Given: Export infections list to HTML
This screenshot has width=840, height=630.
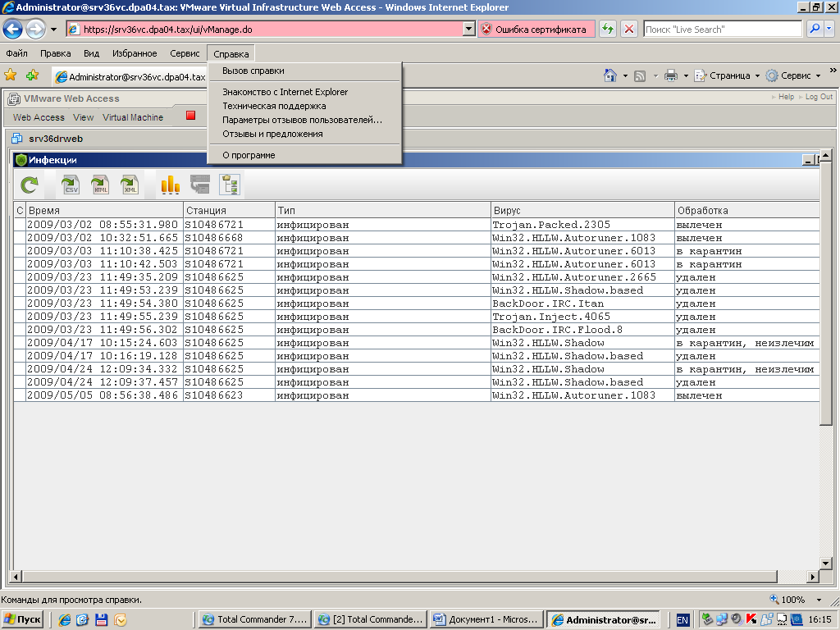Looking at the screenshot, I should [x=100, y=185].
